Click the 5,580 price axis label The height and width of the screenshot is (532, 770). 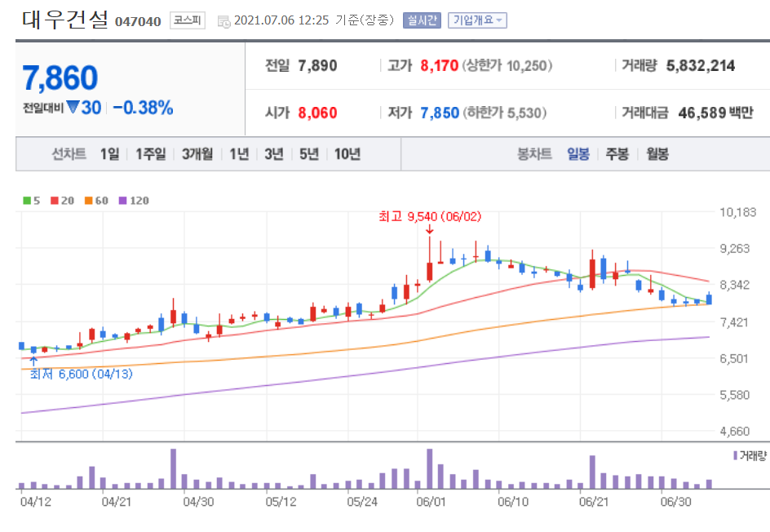[735, 395]
